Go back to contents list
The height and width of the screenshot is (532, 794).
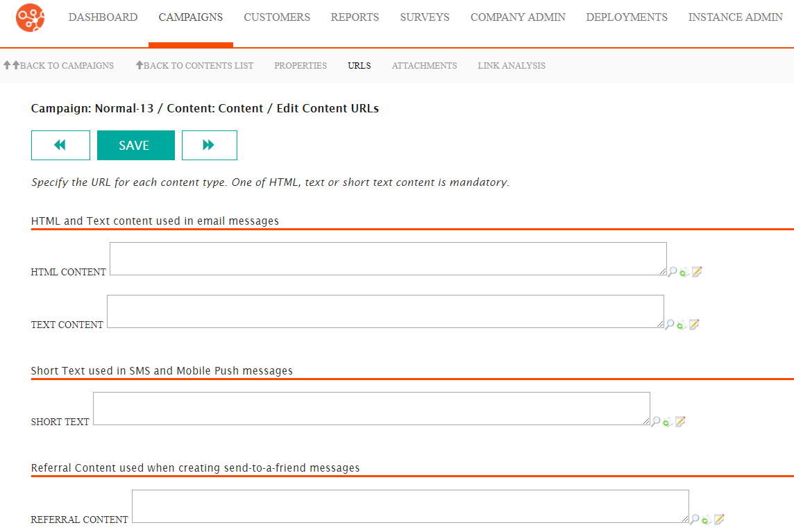coord(195,65)
